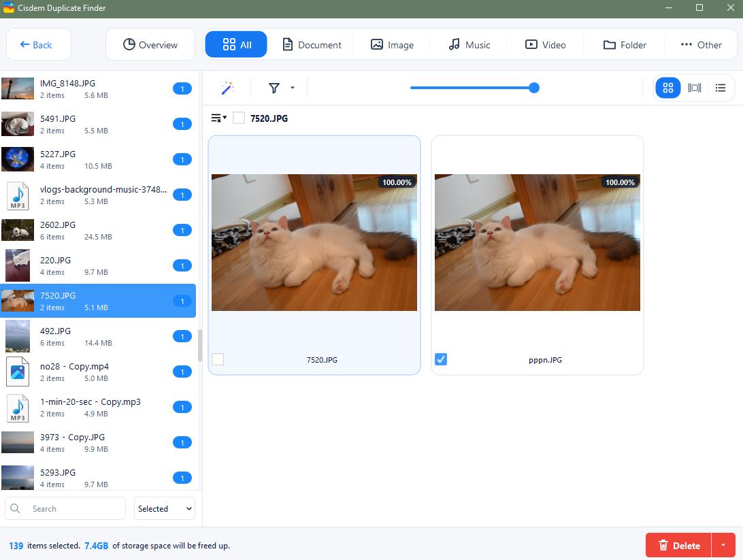
Task: Click the search magnifier icon
Action: pyautogui.click(x=15, y=508)
